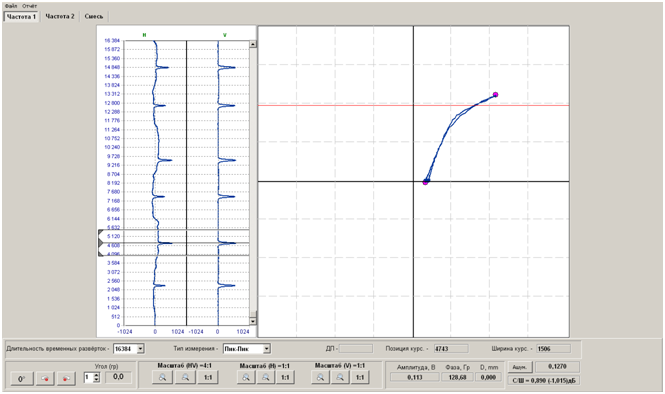Click left magnifier under Масштаб (H/V)
Viewport: 665px width, 394px height.
[162, 377]
